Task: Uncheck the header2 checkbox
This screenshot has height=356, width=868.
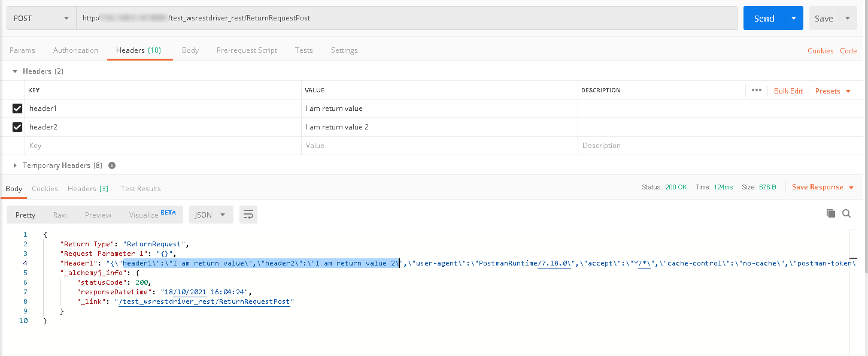Action: tap(17, 127)
